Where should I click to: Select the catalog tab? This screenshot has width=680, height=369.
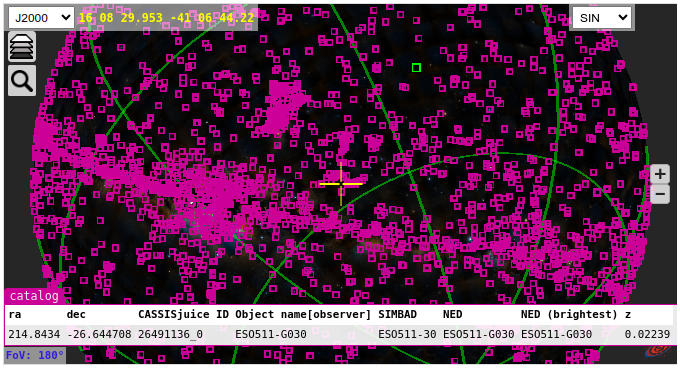[34, 296]
